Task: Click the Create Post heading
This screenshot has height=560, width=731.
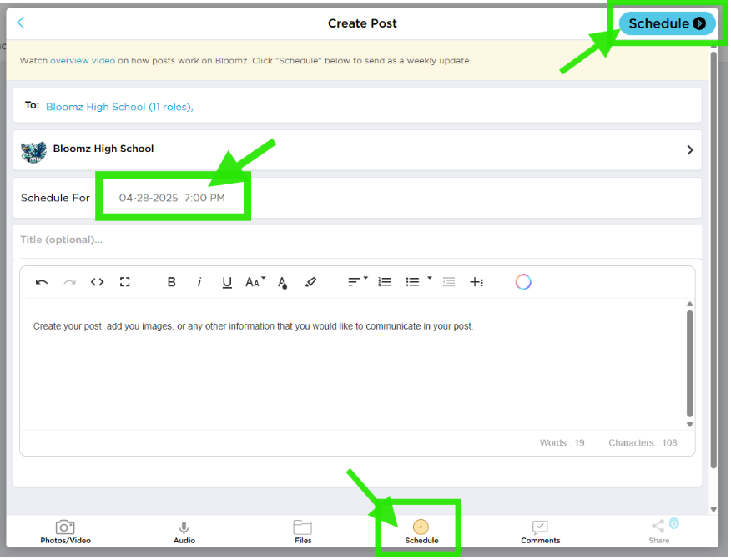Action: pyautogui.click(x=362, y=23)
